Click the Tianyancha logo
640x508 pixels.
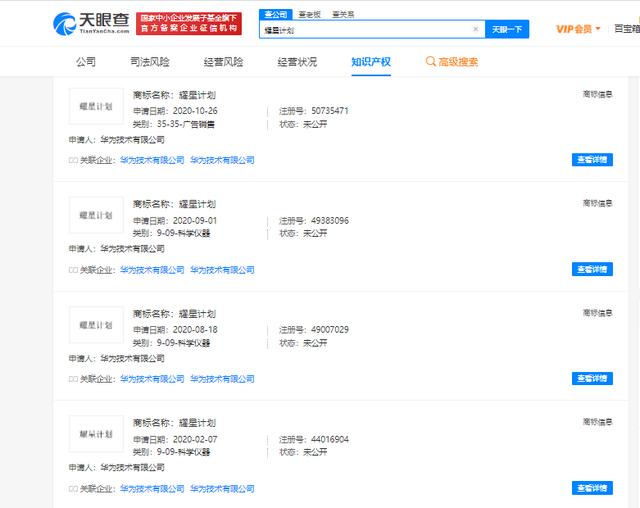click(91, 24)
